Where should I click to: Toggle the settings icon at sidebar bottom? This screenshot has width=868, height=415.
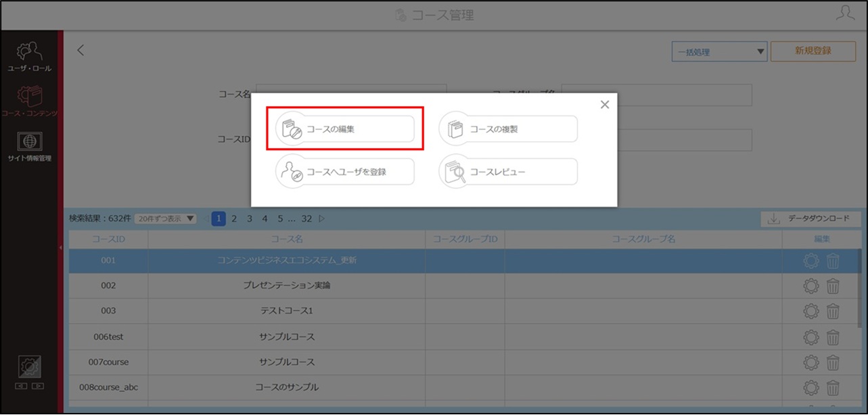click(x=30, y=368)
